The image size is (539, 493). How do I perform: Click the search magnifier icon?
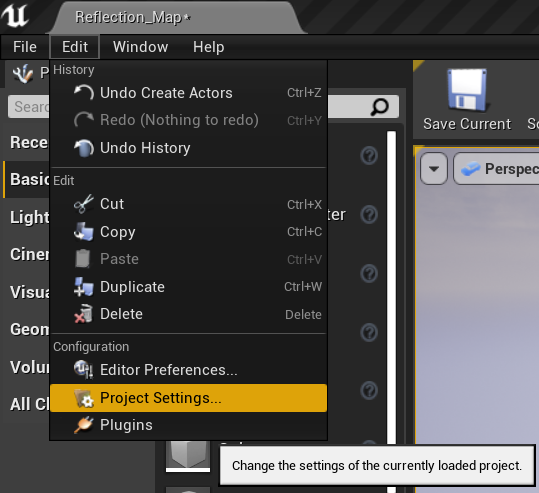(380, 107)
